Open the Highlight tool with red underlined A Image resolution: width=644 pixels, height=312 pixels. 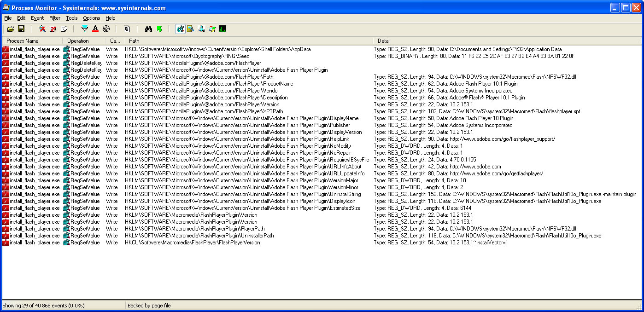tap(95, 29)
